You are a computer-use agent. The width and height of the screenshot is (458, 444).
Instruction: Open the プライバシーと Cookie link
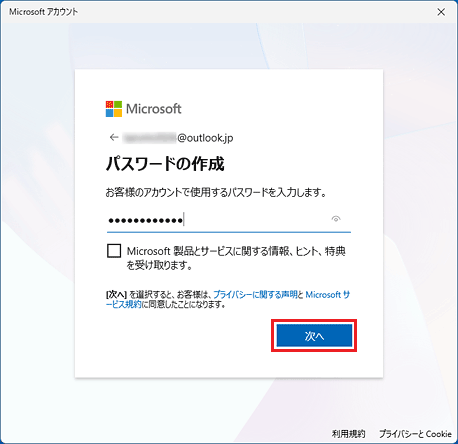[x=415, y=434]
